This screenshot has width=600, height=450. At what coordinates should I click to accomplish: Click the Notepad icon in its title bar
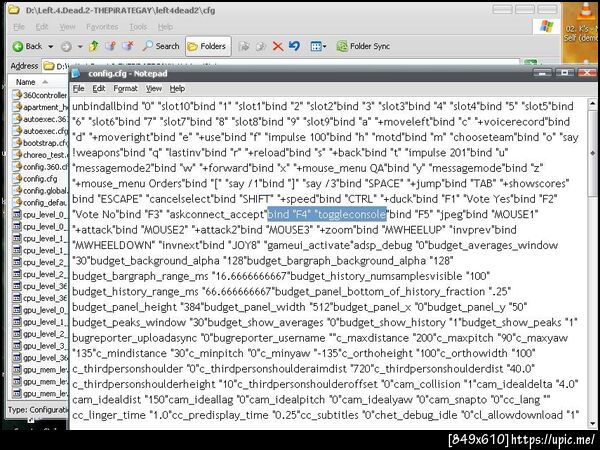[77, 73]
